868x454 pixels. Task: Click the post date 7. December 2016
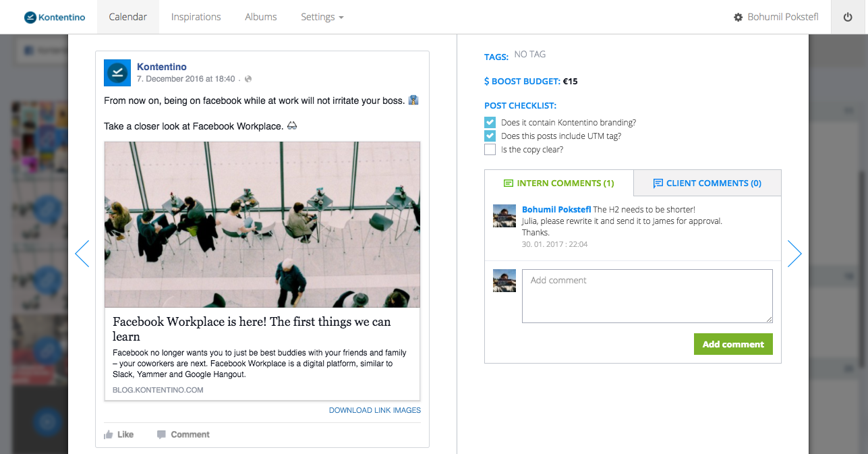pos(186,79)
